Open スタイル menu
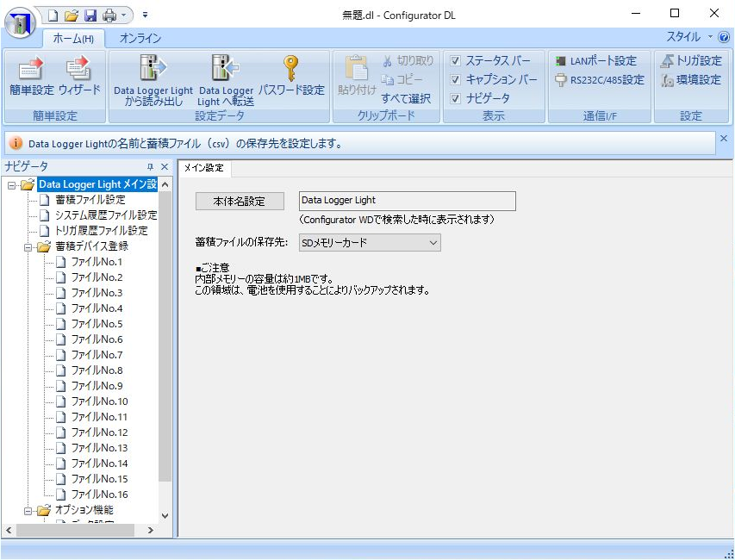The height and width of the screenshot is (560, 735). tap(689, 36)
